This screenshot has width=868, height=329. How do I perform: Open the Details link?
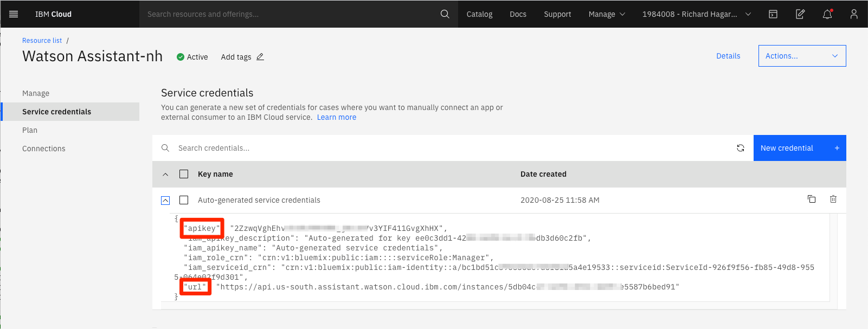[728, 56]
